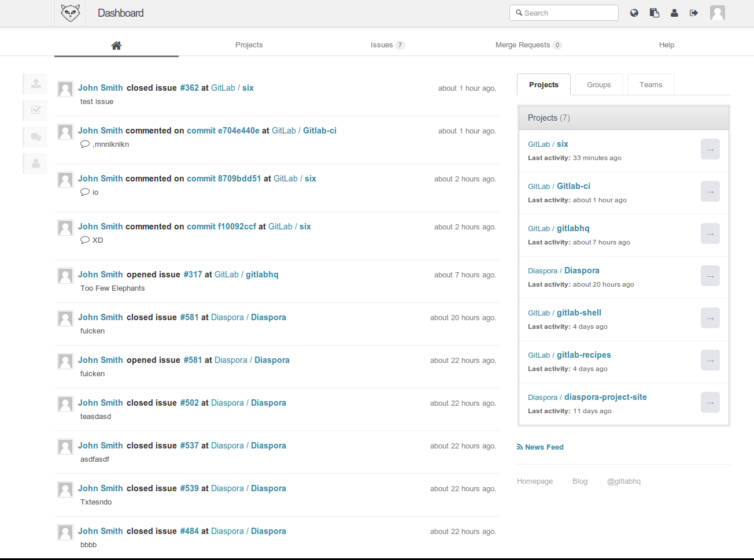Screen dimensions: 754x560
Task: Open issue #362 link
Action: point(189,88)
